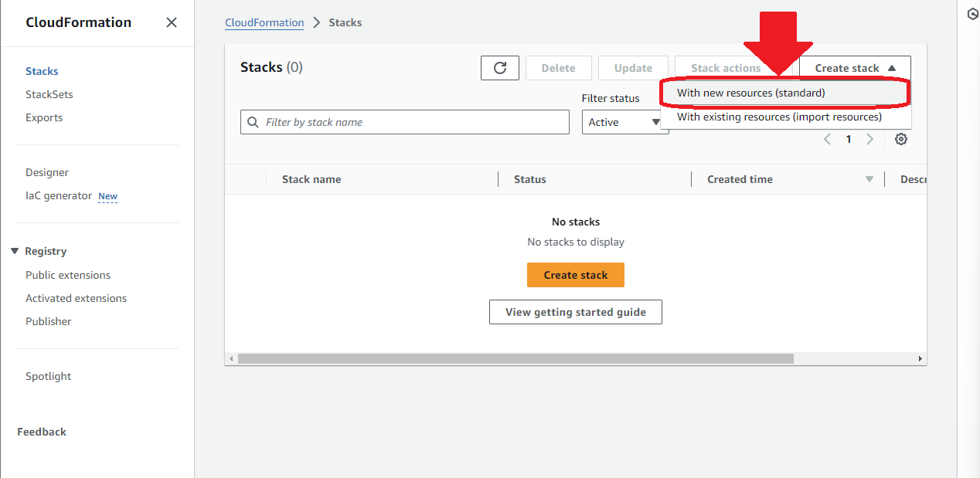Open IaC generator in the sidebar

click(59, 195)
